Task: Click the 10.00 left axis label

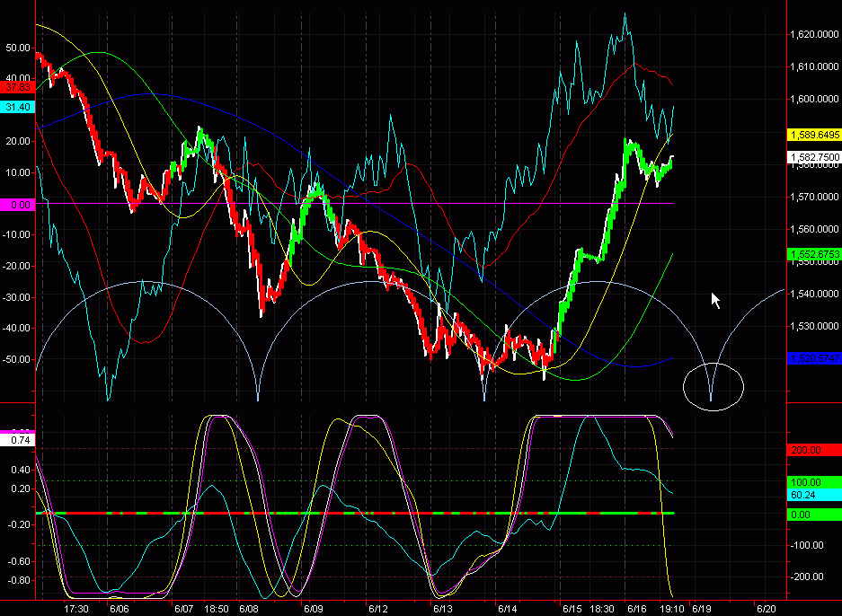Action: 18,172
